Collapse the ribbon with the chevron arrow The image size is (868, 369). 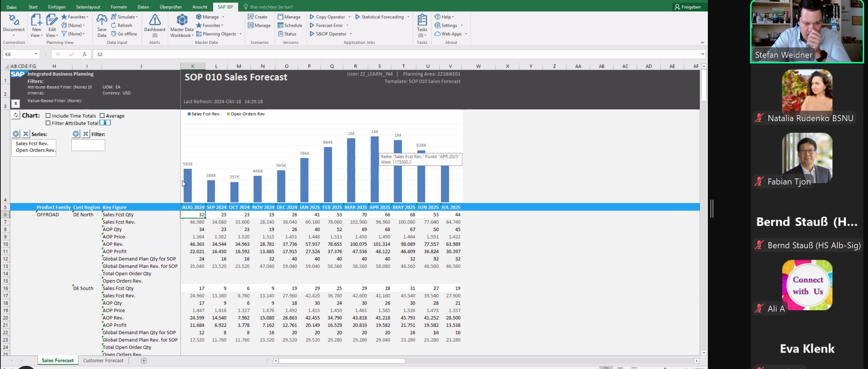(702, 43)
